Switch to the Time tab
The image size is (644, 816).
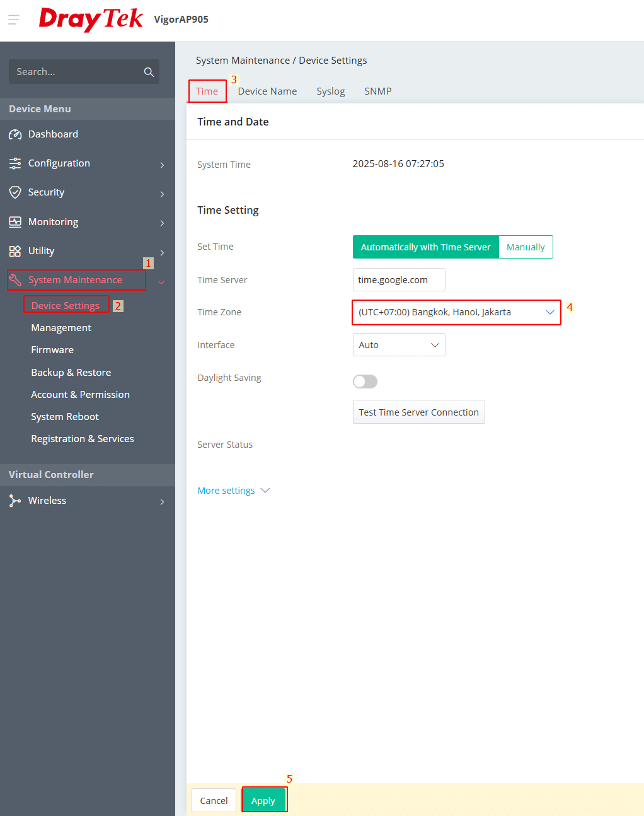click(x=207, y=91)
